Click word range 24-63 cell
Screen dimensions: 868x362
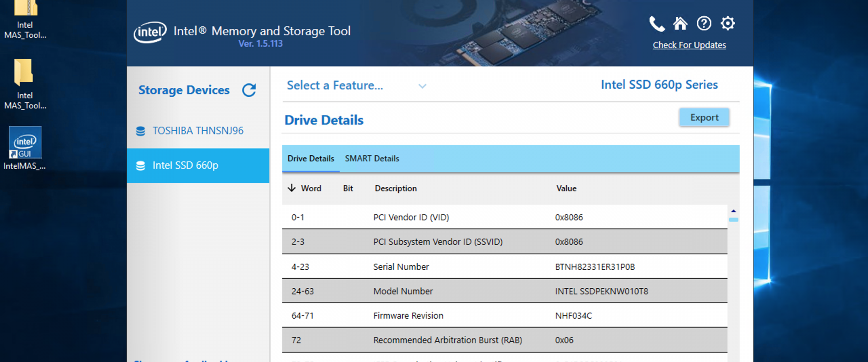[x=302, y=291]
